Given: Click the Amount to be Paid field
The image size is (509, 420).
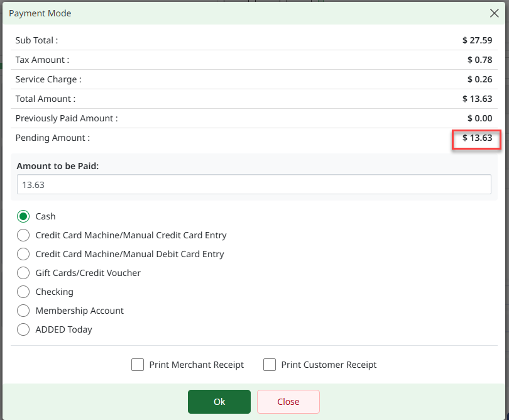Looking at the screenshot, I should tap(254, 185).
